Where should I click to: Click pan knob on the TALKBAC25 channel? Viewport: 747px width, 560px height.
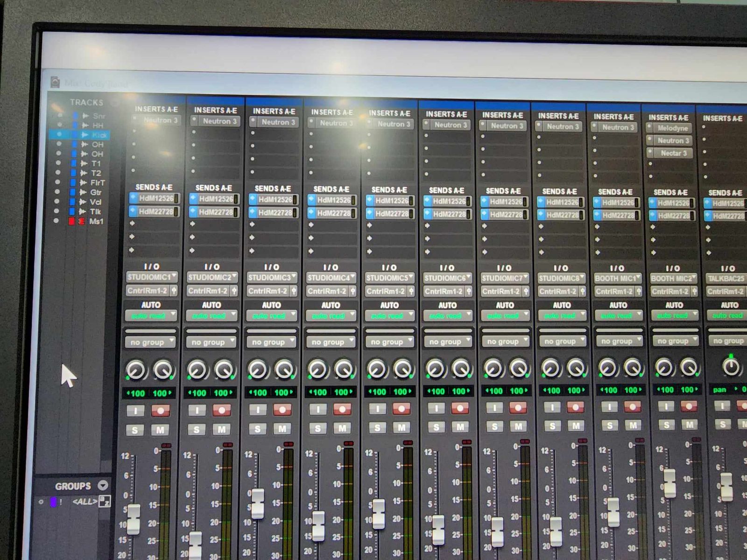coord(731,367)
